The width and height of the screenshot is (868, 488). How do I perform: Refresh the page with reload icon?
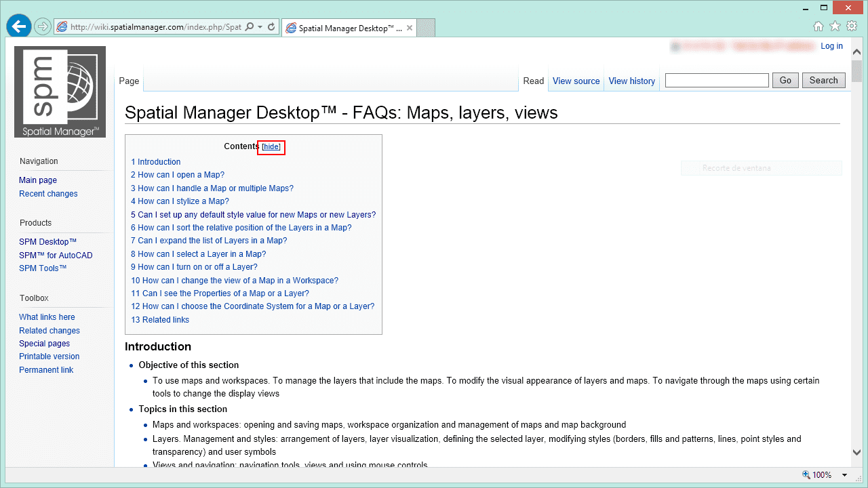[271, 27]
